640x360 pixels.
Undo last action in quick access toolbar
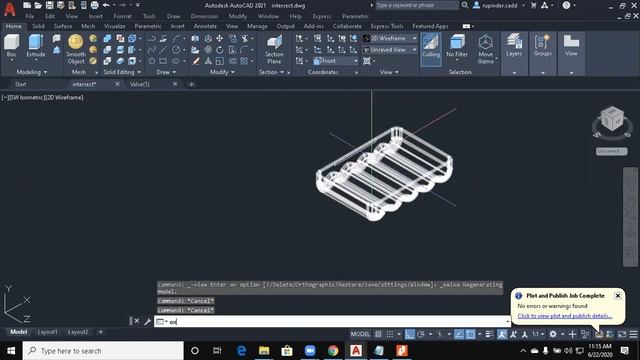(x=106, y=5)
